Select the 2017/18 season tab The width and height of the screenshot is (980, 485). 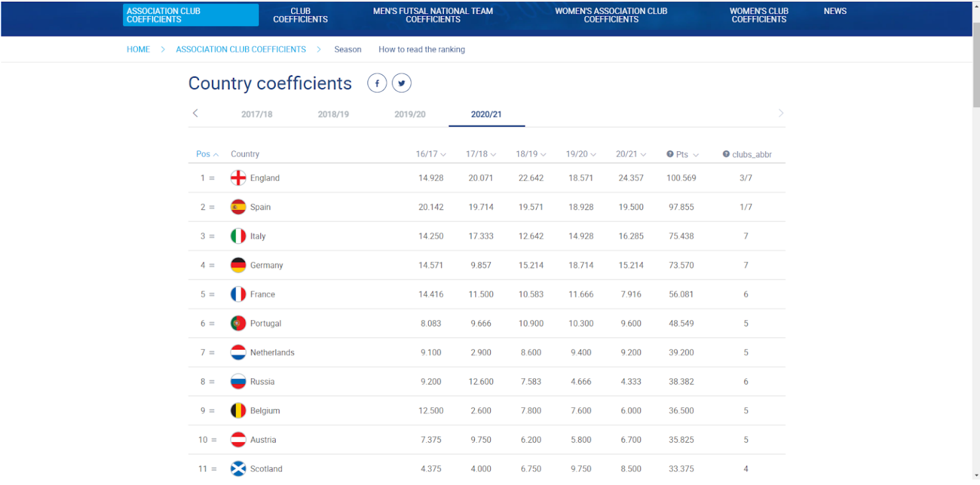[257, 114]
